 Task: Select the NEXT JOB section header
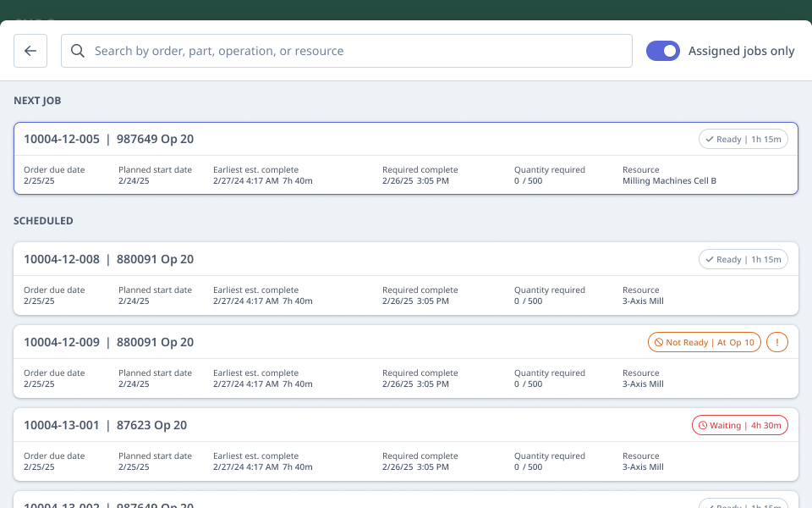pyautogui.click(x=37, y=100)
